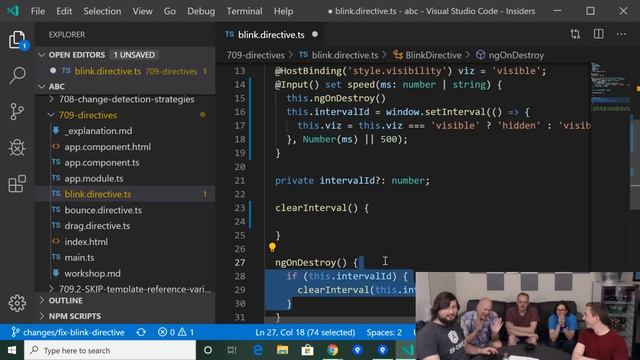
Task: Open Task View in taskbar
Action: (232, 350)
